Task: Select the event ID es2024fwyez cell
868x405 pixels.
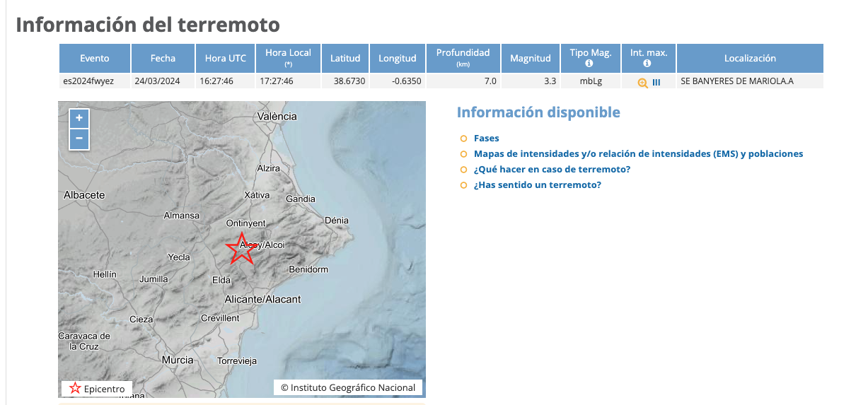Action: click(x=88, y=81)
